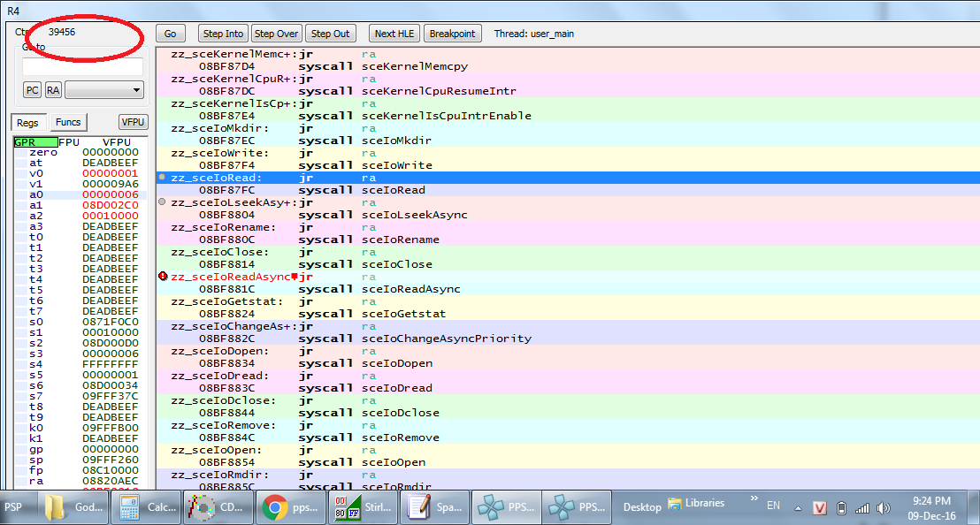980x525 pixels.
Task: Click the gray marker beside zz_sceIoLseekAsy
Action: coord(161,202)
